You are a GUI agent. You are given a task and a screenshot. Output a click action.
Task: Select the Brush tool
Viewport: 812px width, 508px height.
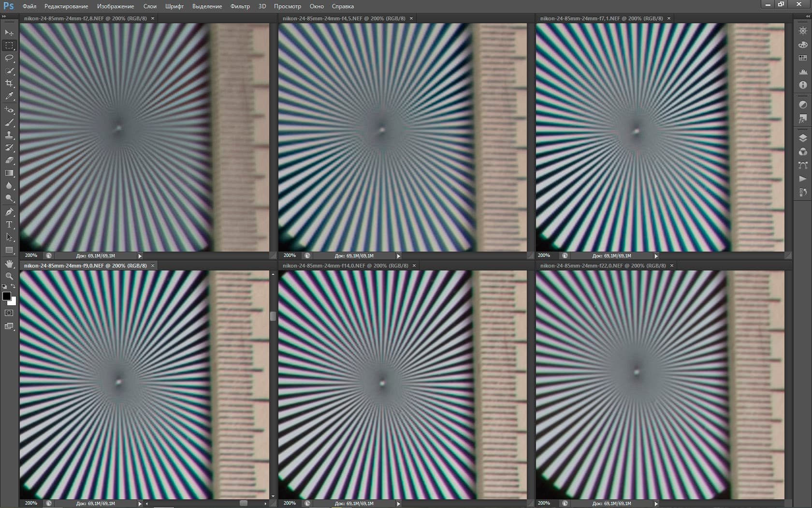coord(9,122)
